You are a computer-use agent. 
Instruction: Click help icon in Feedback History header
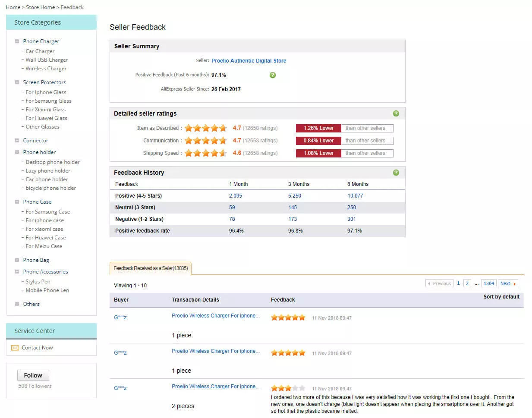(x=396, y=173)
